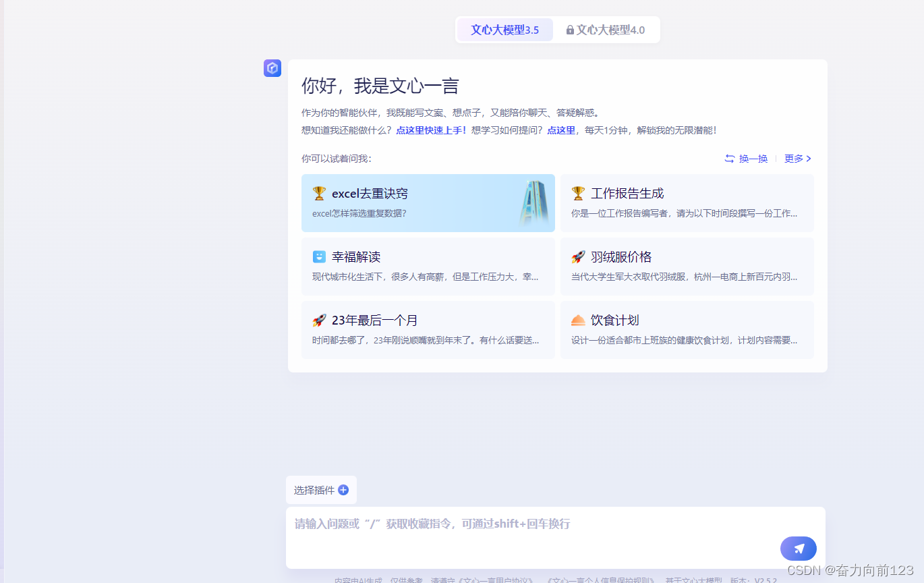Open the 点这里 link about how to ask
The width and height of the screenshot is (924, 583).
561,130
